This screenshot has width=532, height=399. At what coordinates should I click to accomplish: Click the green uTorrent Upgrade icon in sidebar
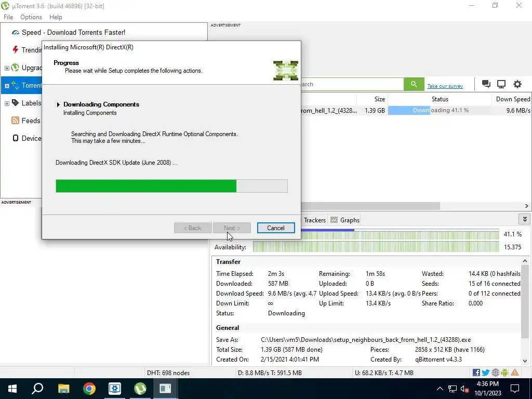click(15, 68)
